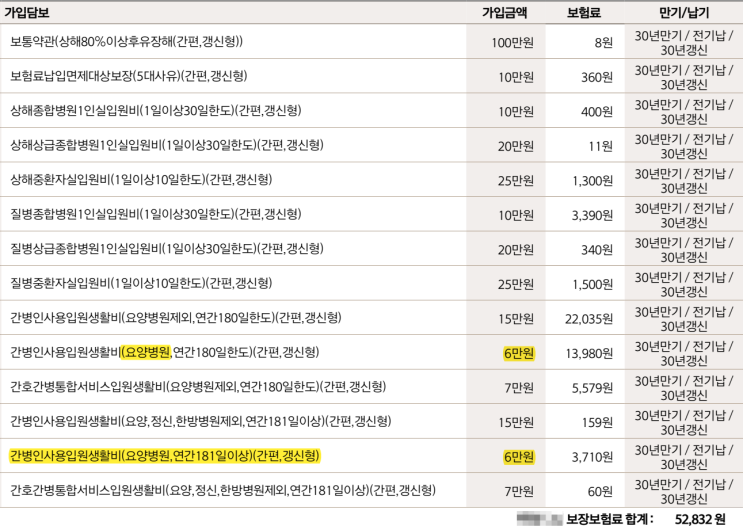The width and height of the screenshot is (743, 530).
Task: Click 7만원 in the 60원 premium row
Action: pos(519,492)
